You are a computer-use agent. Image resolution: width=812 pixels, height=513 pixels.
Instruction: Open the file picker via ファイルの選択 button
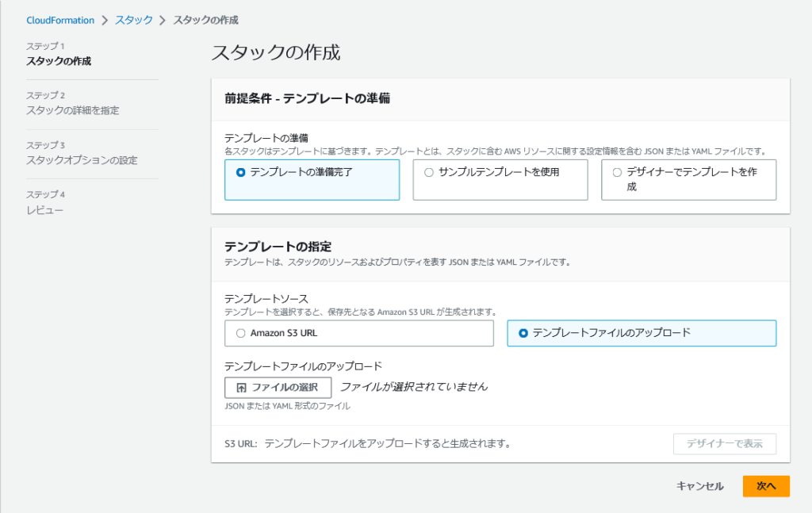pos(277,388)
